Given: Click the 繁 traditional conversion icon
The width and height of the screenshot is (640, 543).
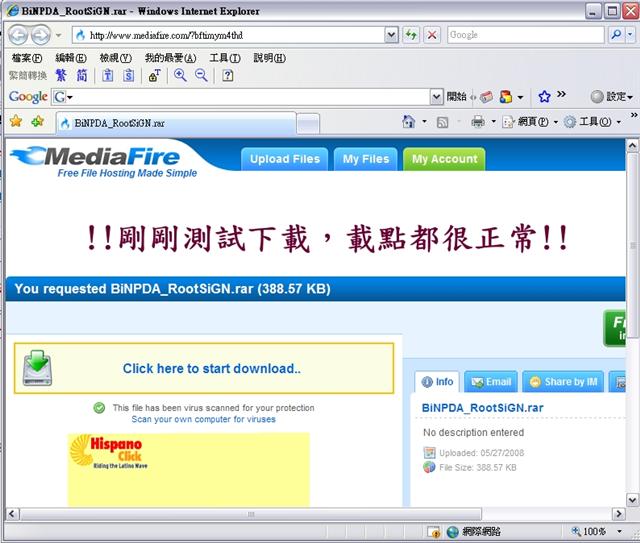Looking at the screenshot, I should click(61, 75).
